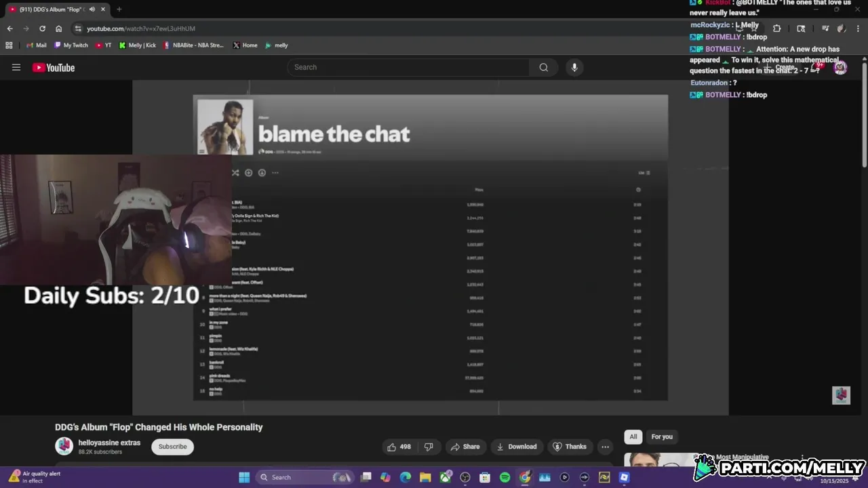The width and height of the screenshot is (868, 488).
Task: Open the media control icon in the toolbar
Action: coord(825,28)
